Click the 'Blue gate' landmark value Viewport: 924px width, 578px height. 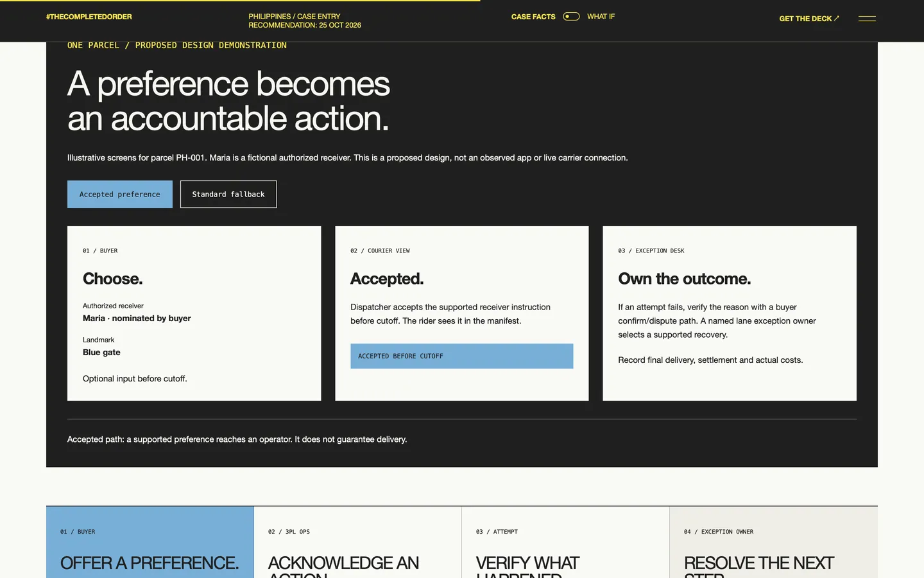pos(101,353)
